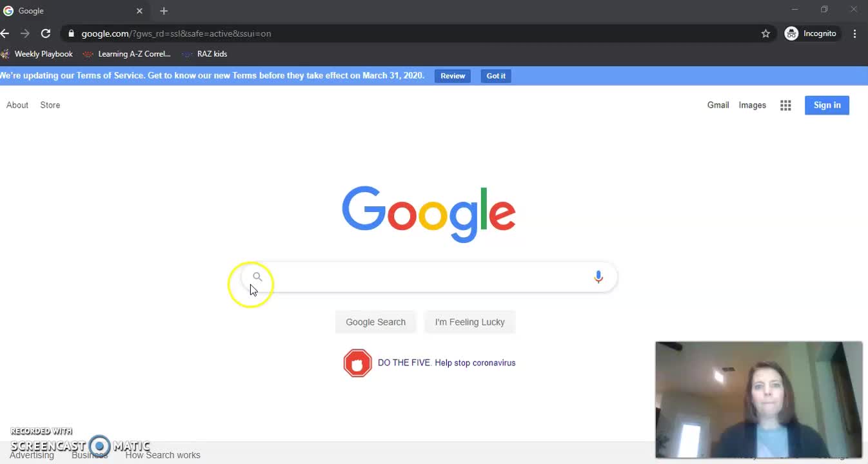Image resolution: width=868 pixels, height=464 pixels.
Task: Open the Store link
Action: (x=50, y=105)
